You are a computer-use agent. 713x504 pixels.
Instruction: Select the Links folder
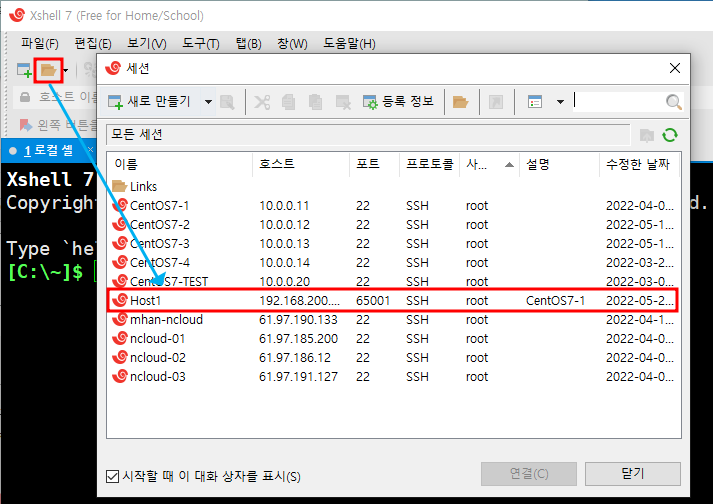pos(134,186)
